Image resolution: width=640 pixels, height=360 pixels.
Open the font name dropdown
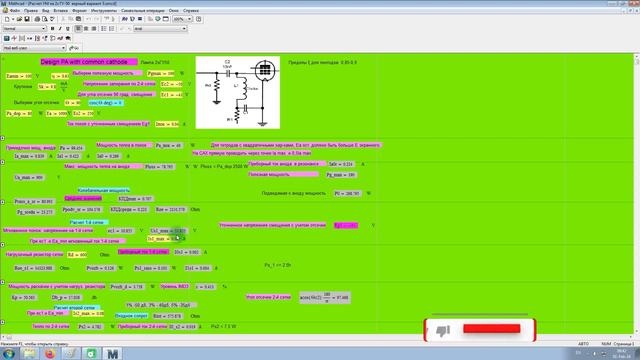pos(184,29)
